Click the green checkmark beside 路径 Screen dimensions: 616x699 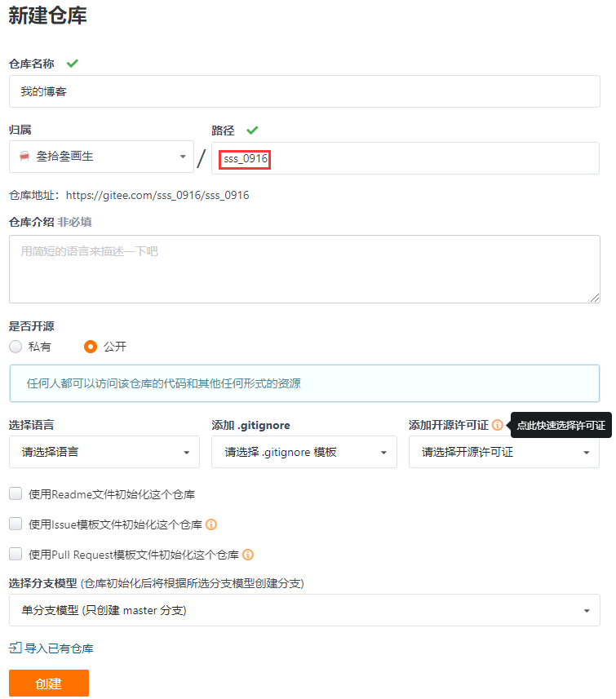(x=252, y=131)
